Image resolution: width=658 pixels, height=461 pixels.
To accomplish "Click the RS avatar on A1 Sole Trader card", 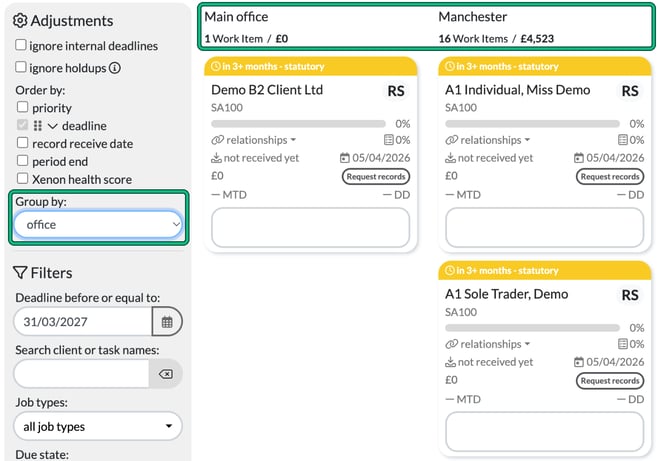I will tap(630, 295).
